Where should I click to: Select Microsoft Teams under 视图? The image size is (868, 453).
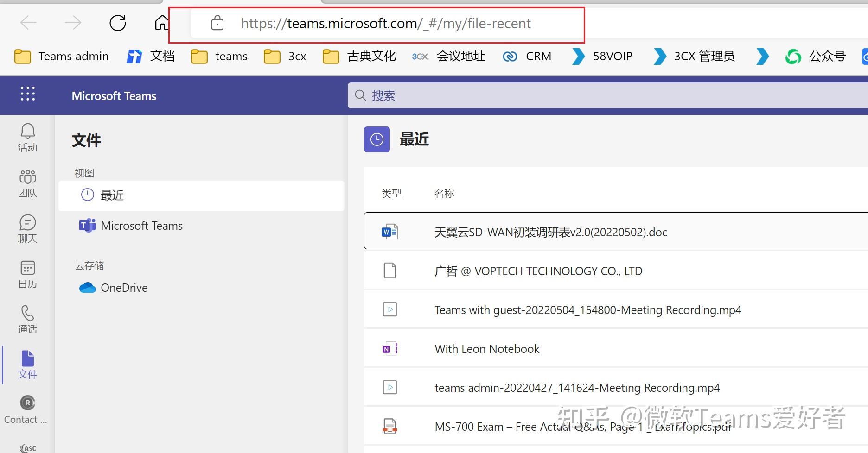[x=141, y=226]
